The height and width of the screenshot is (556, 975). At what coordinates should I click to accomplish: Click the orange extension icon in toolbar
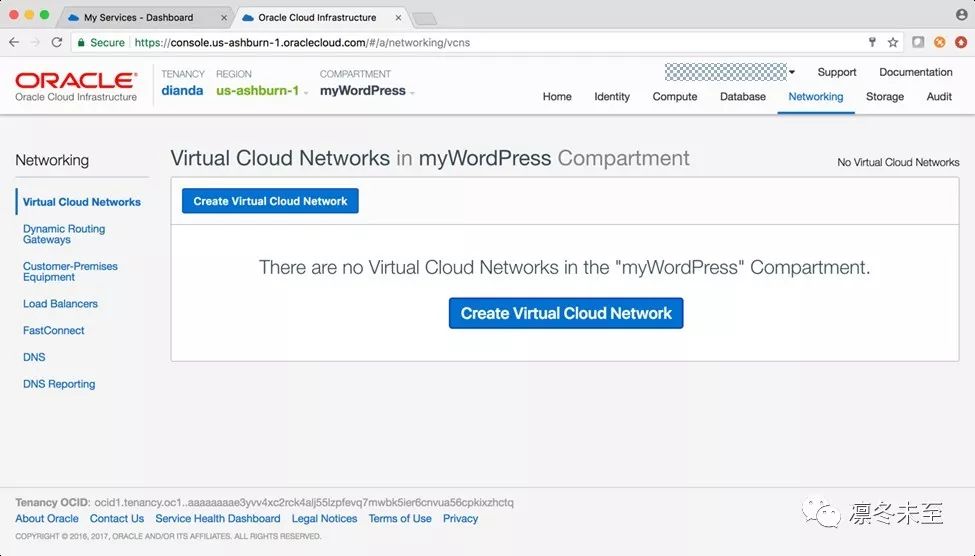point(940,42)
